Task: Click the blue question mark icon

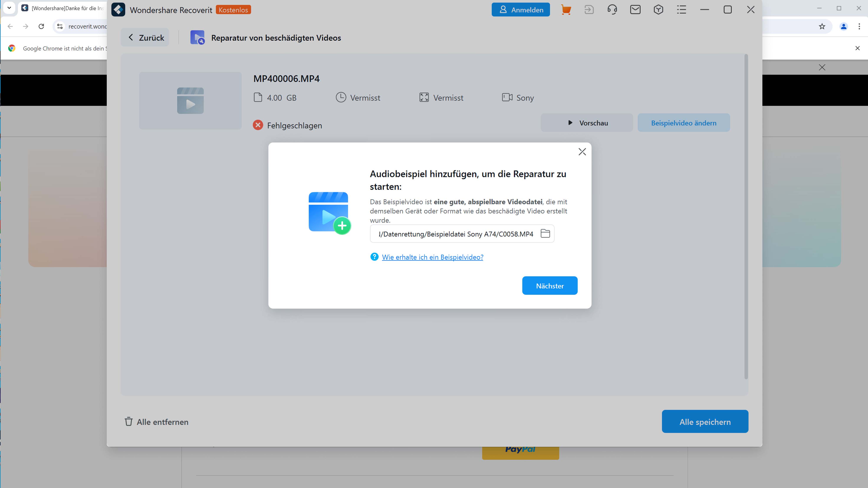Action: click(374, 257)
